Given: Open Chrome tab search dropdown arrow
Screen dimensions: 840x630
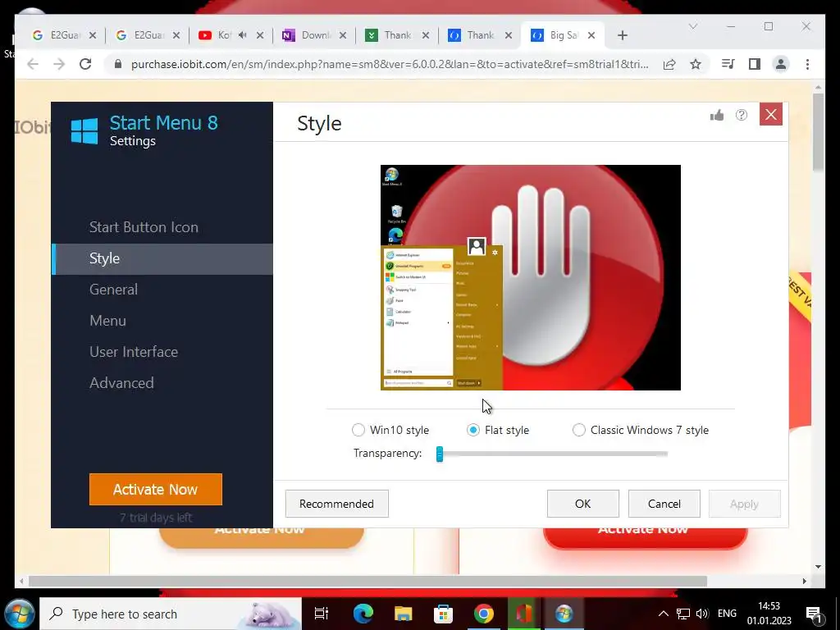Looking at the screenshot, I should [692, 26].
